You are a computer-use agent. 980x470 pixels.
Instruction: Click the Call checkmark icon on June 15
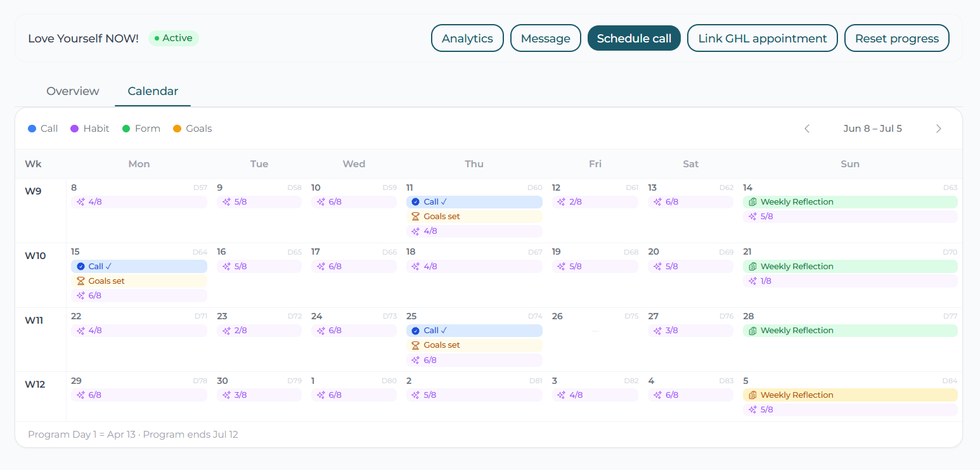tap(81, 267)
